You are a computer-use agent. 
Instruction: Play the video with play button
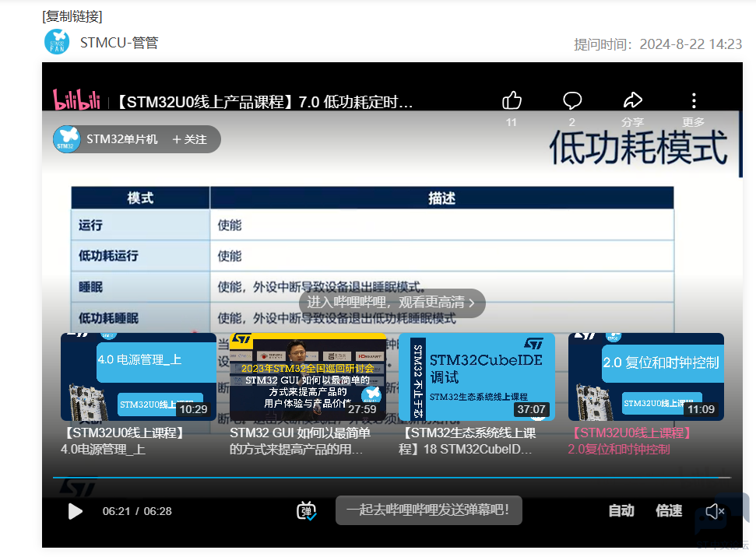(76, 511)
